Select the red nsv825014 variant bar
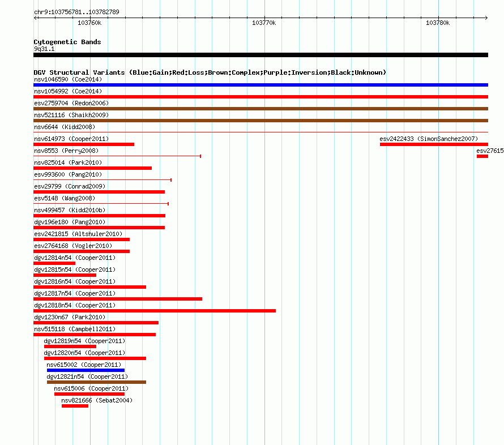504x445 pixels. [92, 168]
